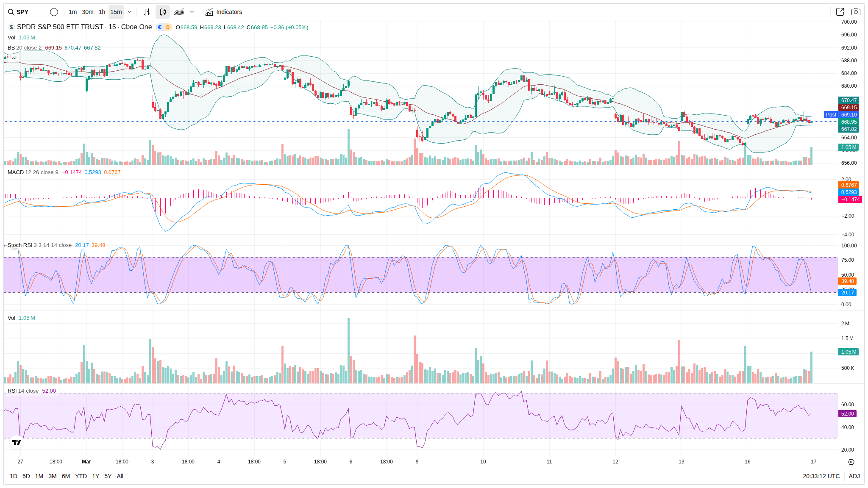Image resolution: width=868 pixels, height=488 pixels.
Task: Collapse the indicator legend chevron
Action: [14, 58]
